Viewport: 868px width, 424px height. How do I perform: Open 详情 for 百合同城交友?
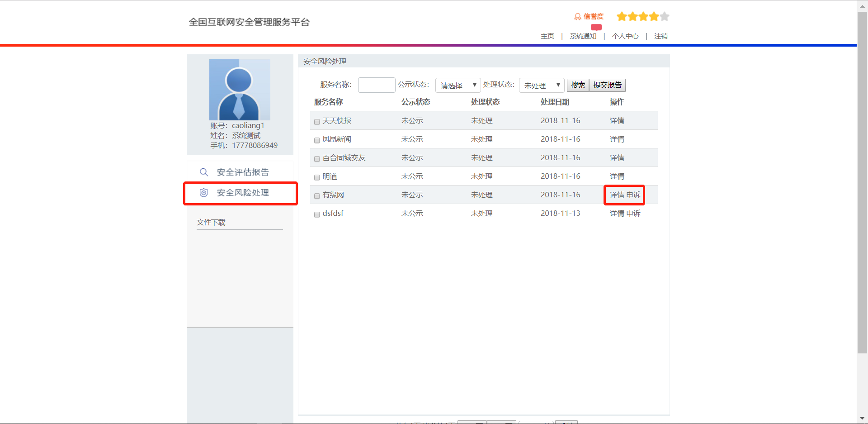pos(617,158)
